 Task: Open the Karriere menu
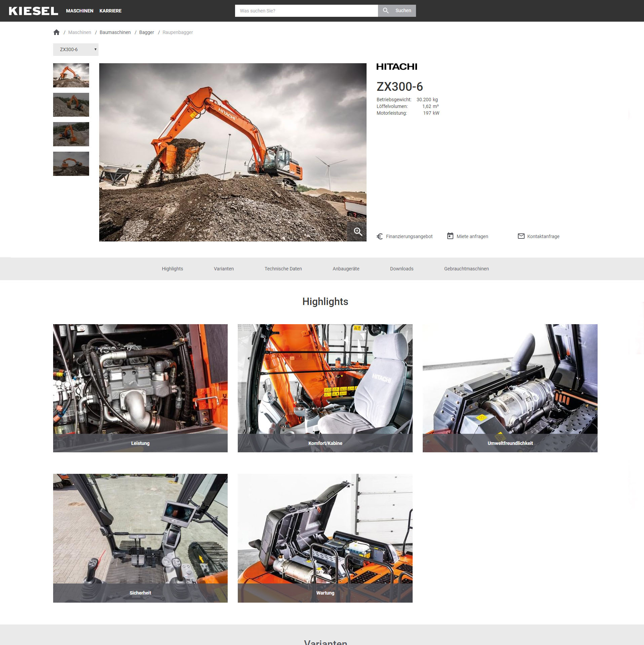(110, 11)
